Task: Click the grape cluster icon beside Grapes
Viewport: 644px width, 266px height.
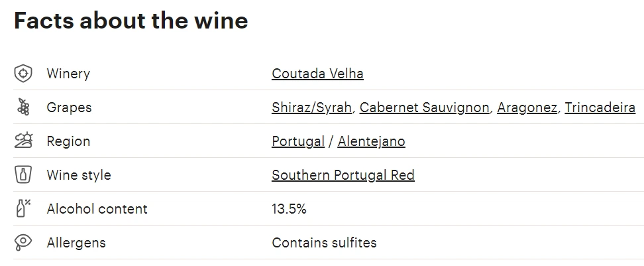Action: point(23,107)
